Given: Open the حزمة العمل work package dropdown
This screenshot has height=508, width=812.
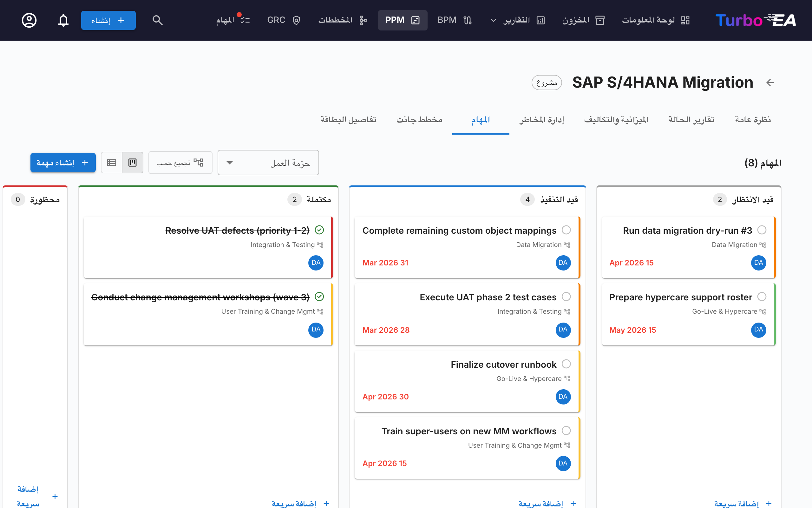Looking at the screenshot, I should (268, 163).
